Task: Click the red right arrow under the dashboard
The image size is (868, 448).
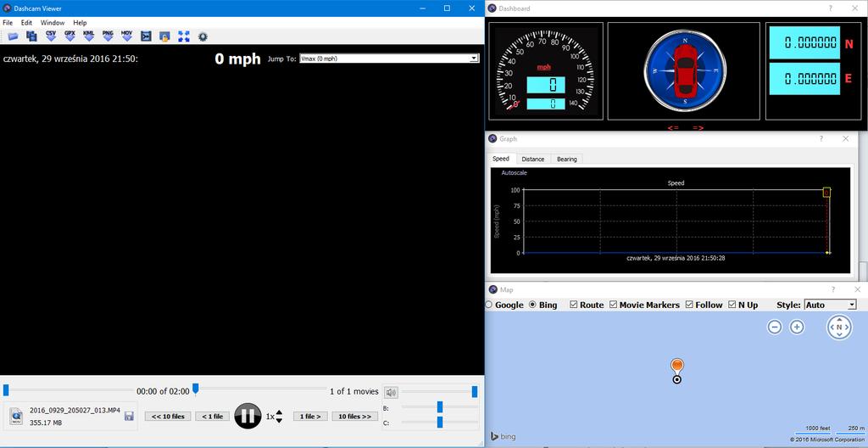Action: pyautogui.click(x=698, y=128)
